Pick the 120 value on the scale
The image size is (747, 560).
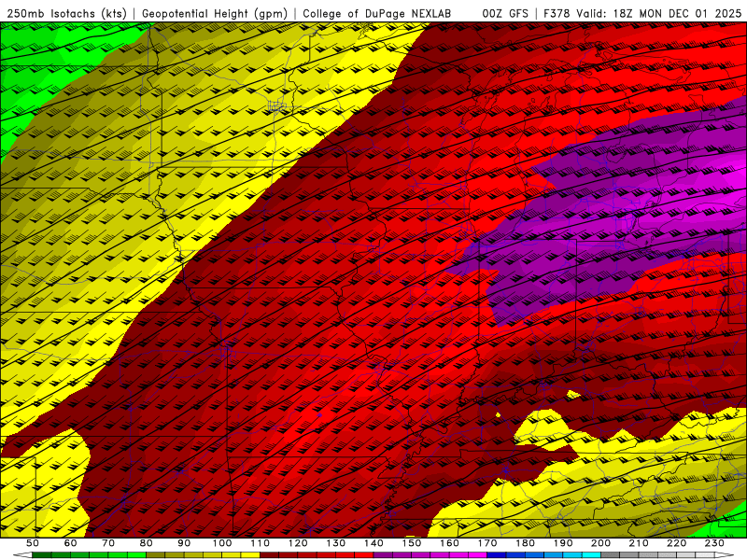coord(298,543)
